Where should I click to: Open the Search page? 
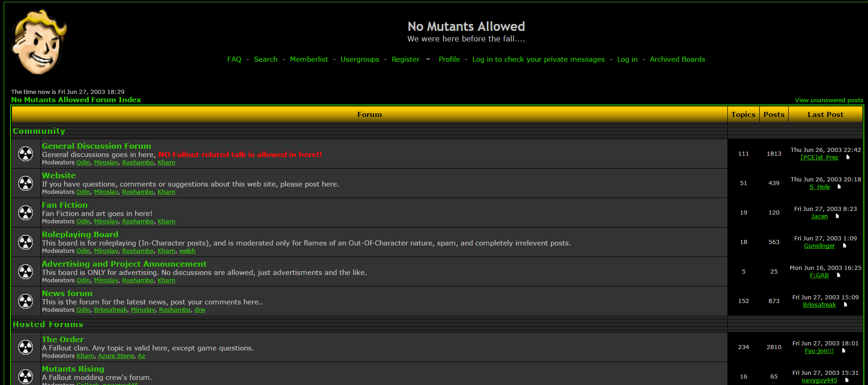266,59
